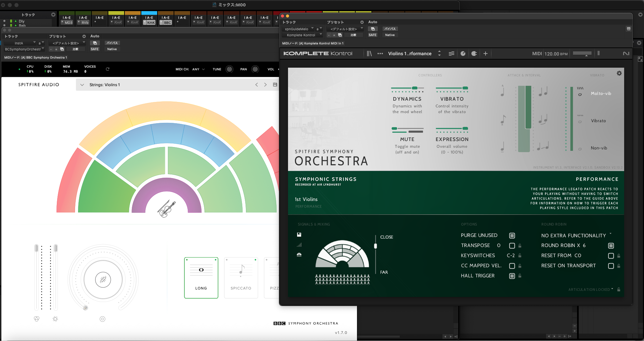Click the large reverb knob center

[103, 280]
